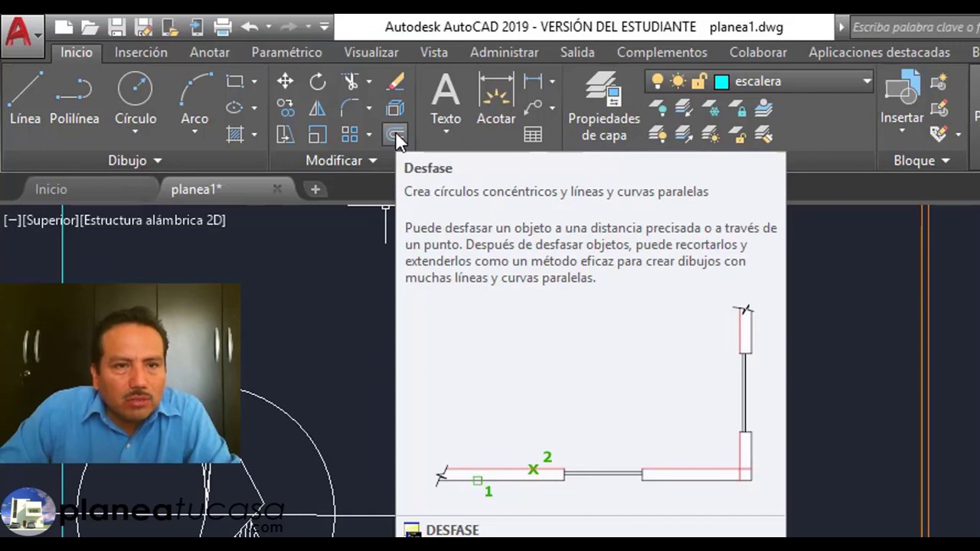Click the Superior view control label
980x551 pixels.
51,220
